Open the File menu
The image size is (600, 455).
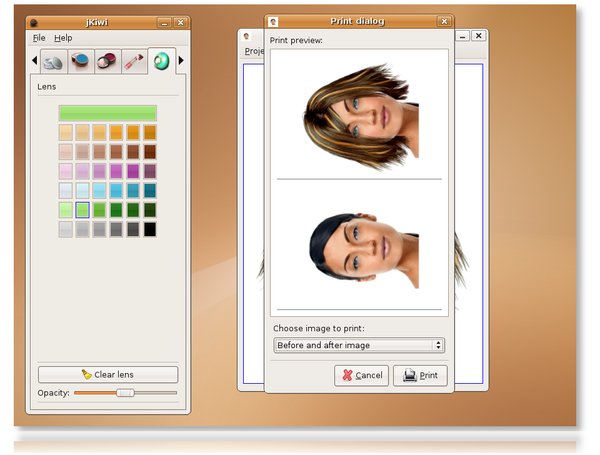pyautogui.click(x=39, y=38)
